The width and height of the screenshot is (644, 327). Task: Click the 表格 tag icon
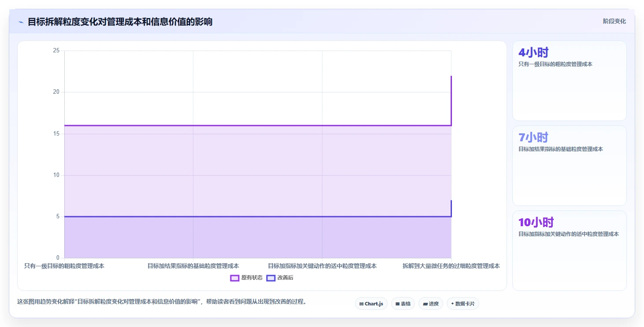click(397, 304)
